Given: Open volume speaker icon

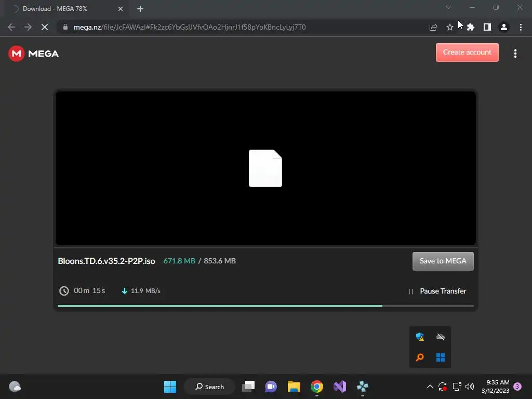Looking at the screenshot, I should 470,387.
